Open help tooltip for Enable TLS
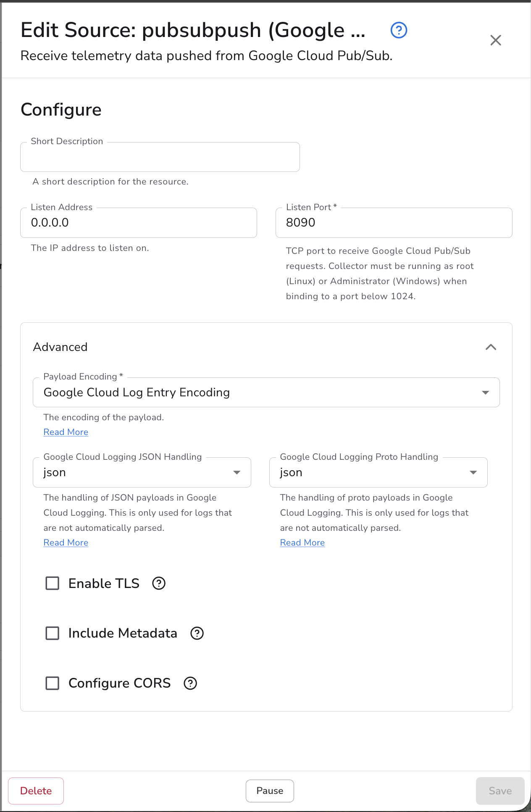The width and height of the screenshot is (531, 812). (159, 583)
